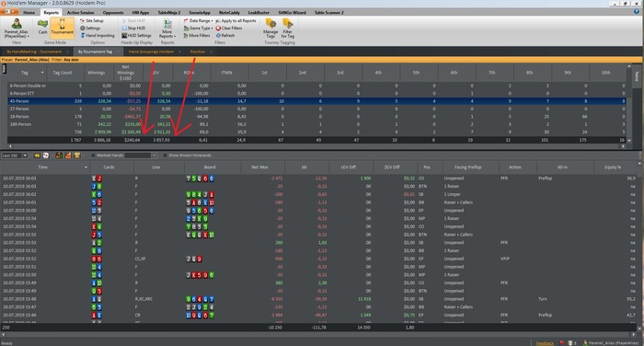Viewport: 644px width, 346px height.
Task: Click Filter for Tag
Action: (287, 29)
